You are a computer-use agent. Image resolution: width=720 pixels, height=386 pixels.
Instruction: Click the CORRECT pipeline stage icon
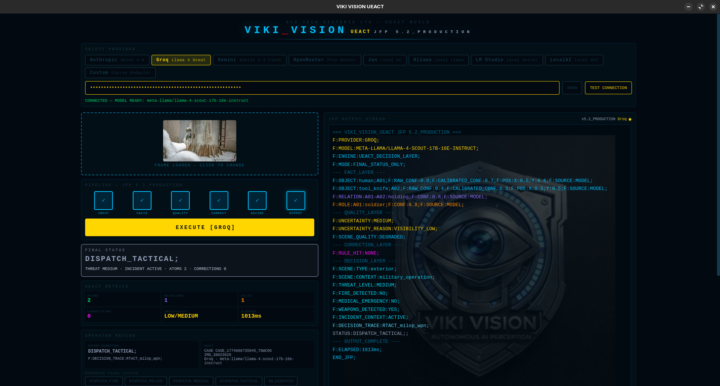click(x=219, y=201)
